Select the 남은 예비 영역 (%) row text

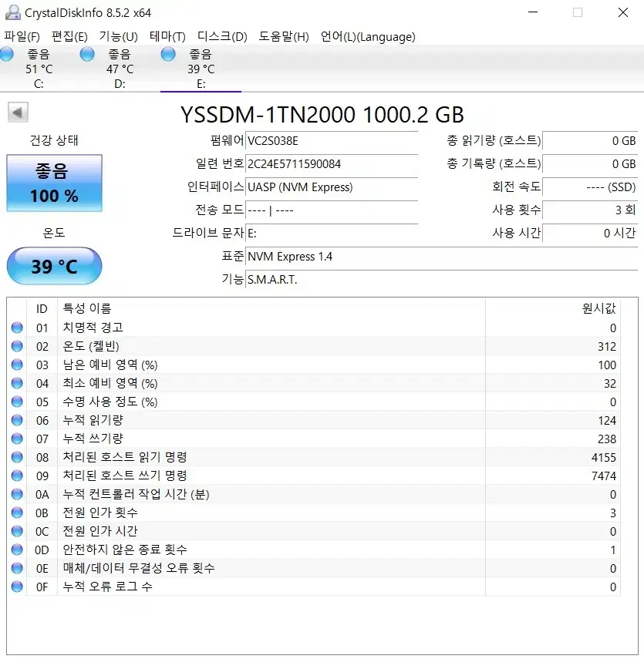[x=110, y=365]
